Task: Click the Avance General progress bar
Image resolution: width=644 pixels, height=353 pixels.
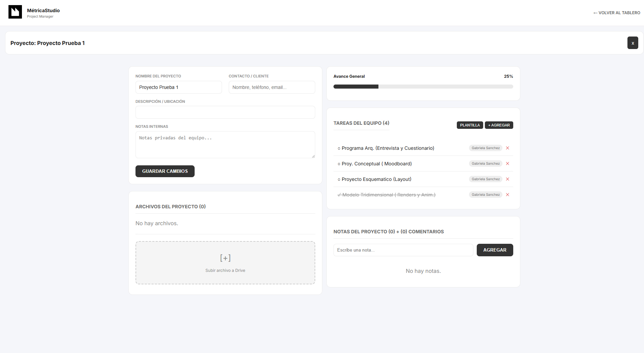Action: (423, 87)
